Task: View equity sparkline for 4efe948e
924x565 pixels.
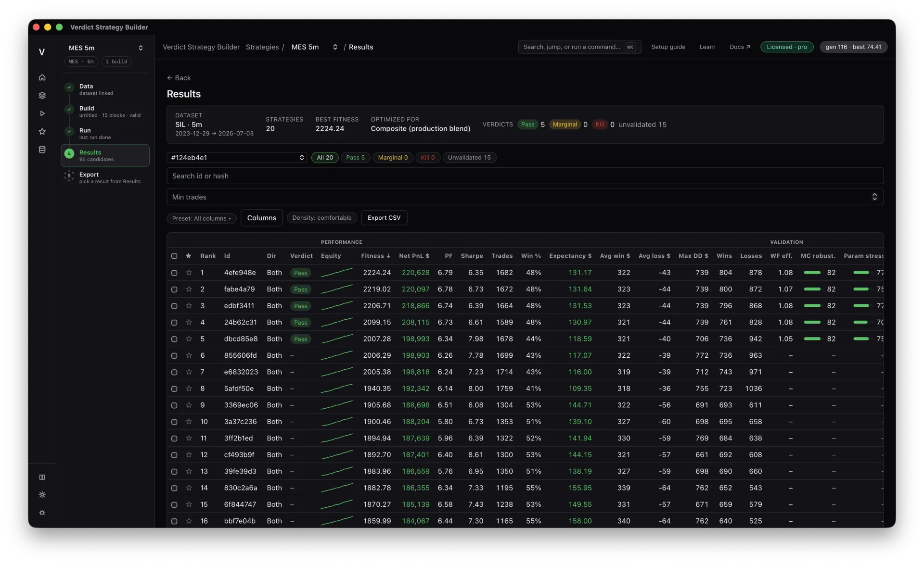Action: (x=337, y=273)
